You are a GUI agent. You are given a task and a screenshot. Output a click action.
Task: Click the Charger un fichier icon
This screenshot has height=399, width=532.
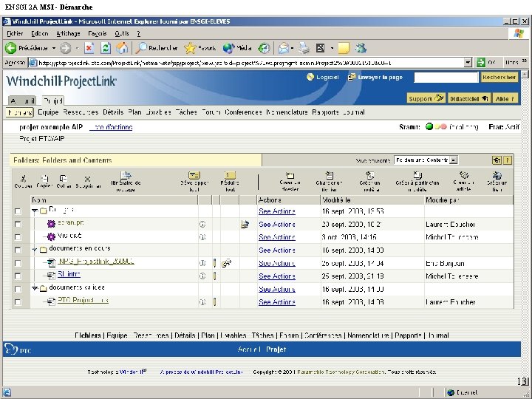point(329,175)
